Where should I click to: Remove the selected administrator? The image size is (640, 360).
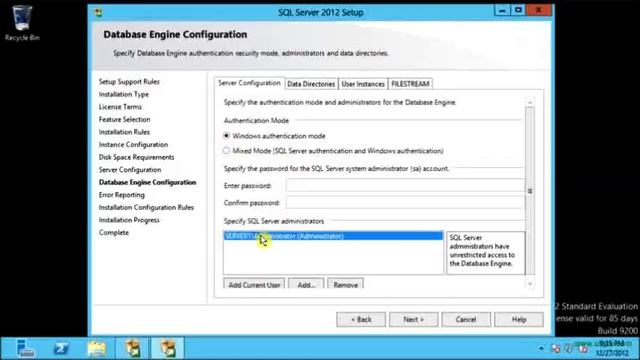point(345,284)
